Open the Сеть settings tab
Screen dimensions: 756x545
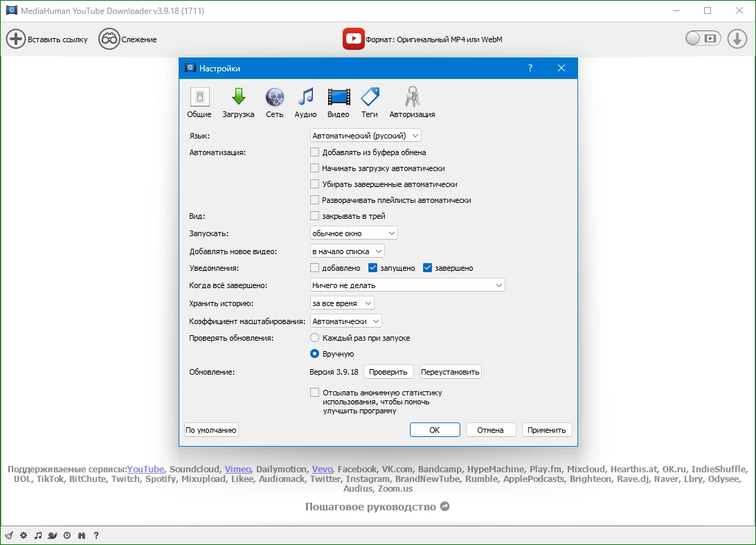(x=275, y=102)
